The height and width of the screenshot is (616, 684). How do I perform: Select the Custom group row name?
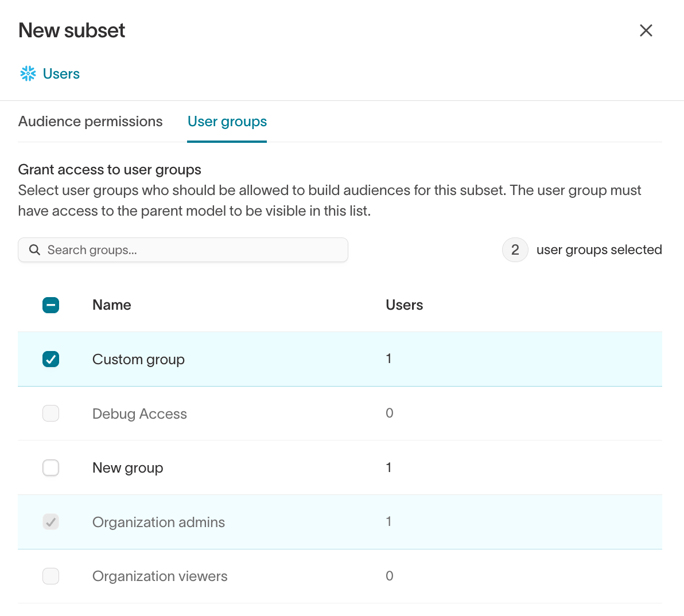click(138, 359)
